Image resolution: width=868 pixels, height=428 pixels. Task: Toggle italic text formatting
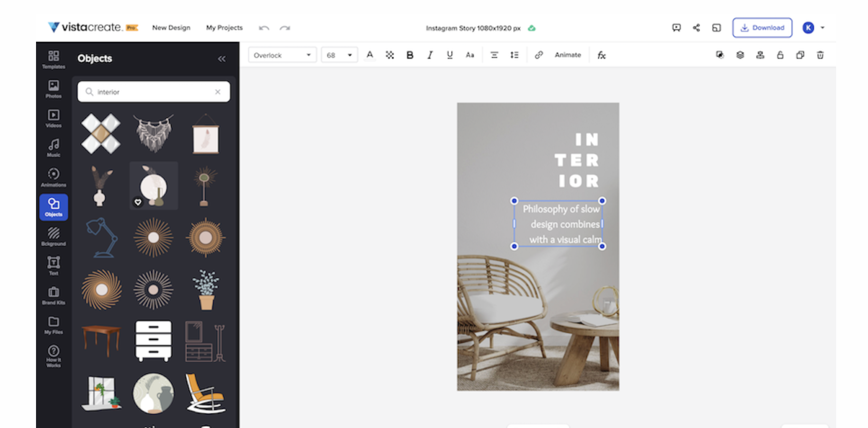[430, 55]
